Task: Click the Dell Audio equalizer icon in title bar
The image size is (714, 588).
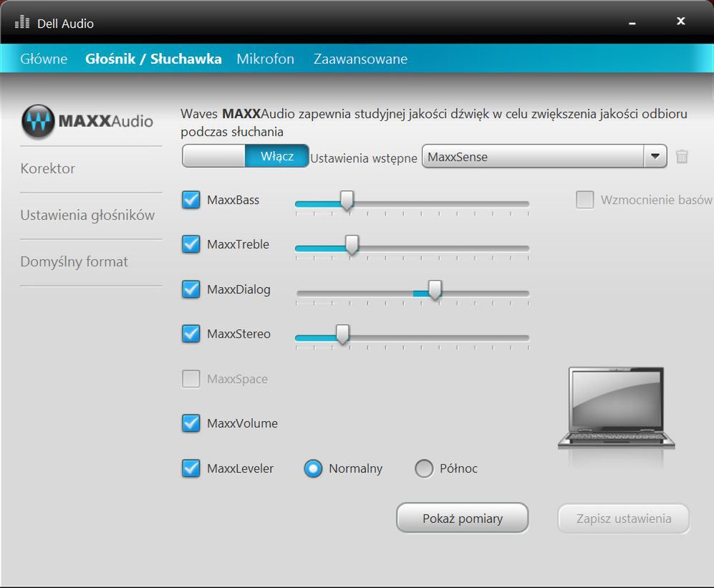Action: (22, 22)
